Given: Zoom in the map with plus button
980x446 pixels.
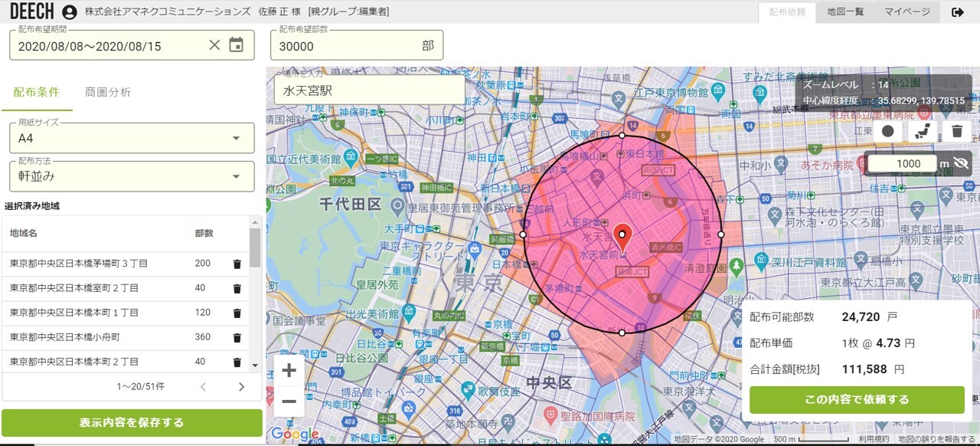Looking at the screenshot, I should click(289, 371).
